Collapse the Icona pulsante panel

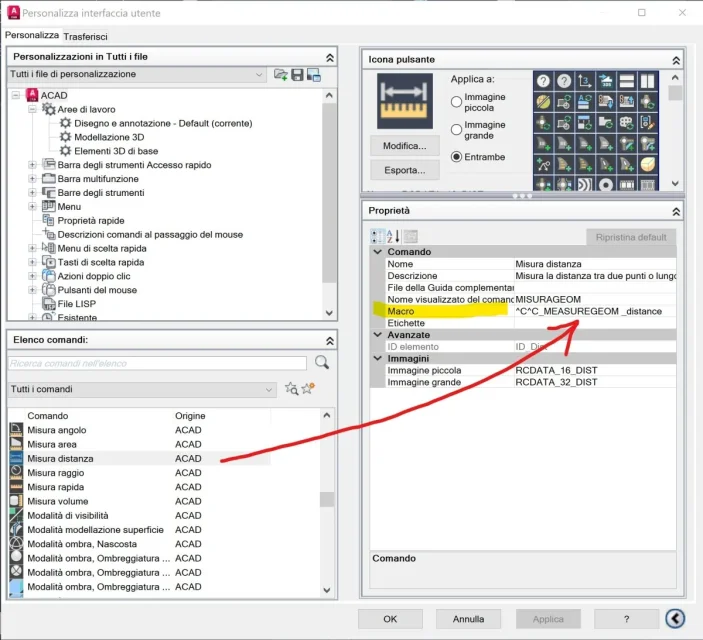tap(676, 60)
